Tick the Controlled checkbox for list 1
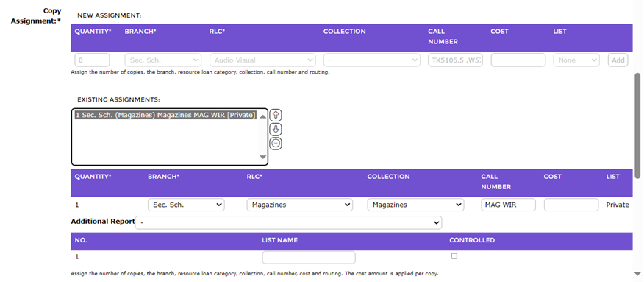Screen dimensions: 644x282 (x=454, y=256)
